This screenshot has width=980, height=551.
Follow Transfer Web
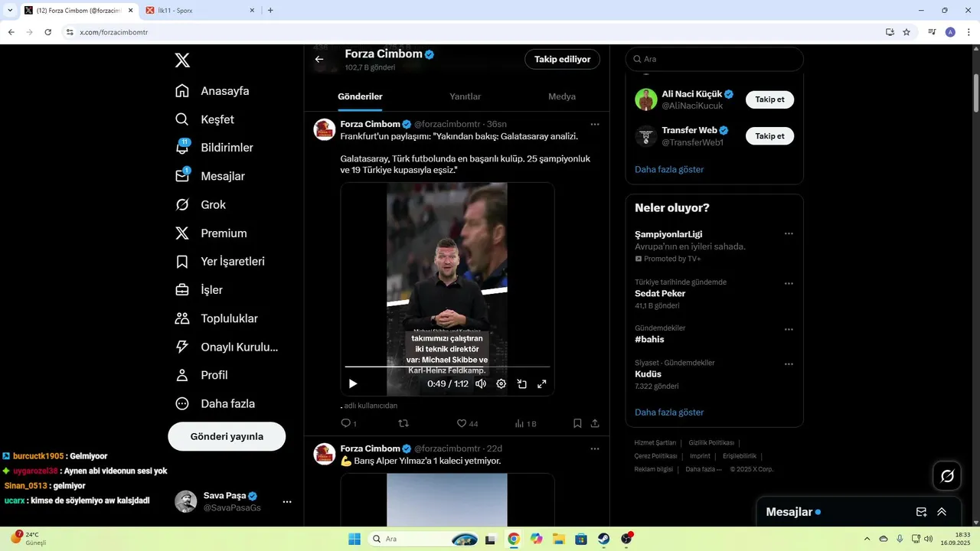click(x=769, y=136)
